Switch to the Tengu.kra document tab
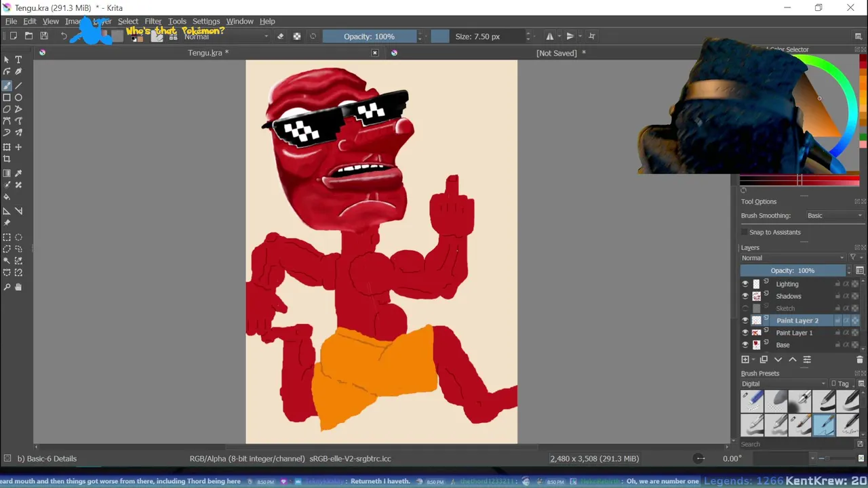This screenshot has height=488, width=868. coord(208,53)
